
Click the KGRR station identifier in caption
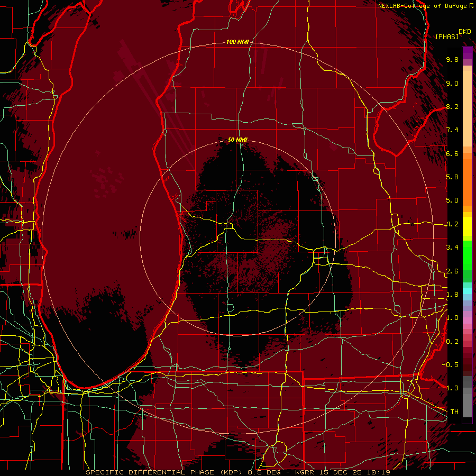point(305,472)
